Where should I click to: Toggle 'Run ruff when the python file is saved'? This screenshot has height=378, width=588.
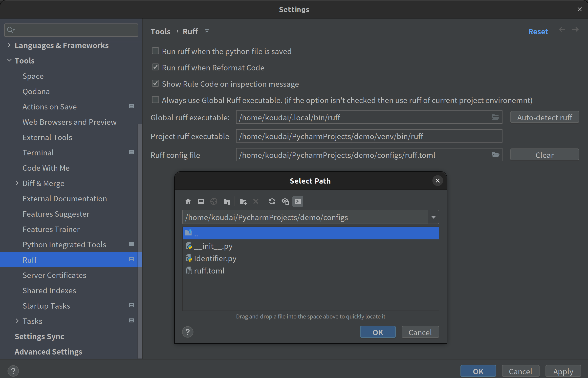point(155,51)
